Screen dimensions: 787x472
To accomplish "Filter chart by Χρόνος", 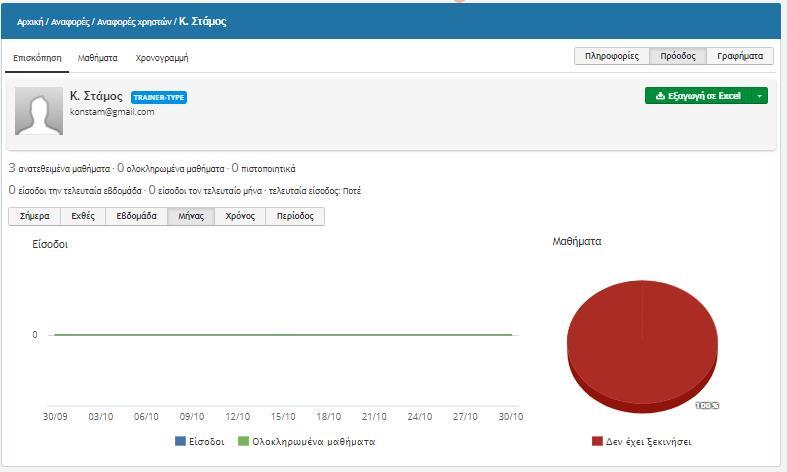I will pyautogui.click(x=240, y=216).
